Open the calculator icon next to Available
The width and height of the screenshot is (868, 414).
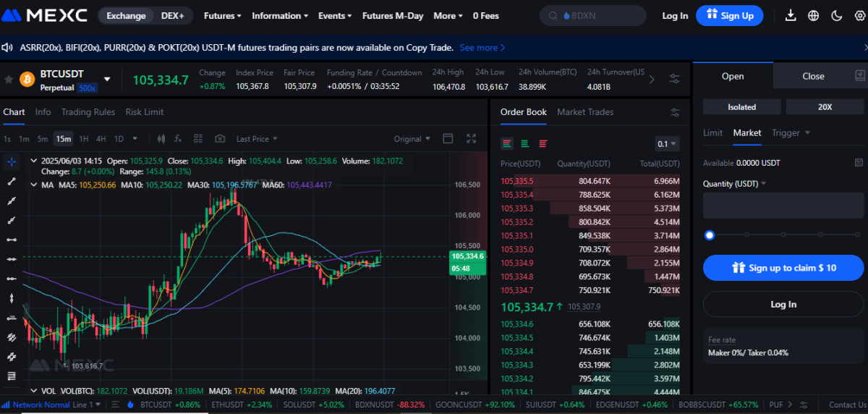tap(859, 163)
